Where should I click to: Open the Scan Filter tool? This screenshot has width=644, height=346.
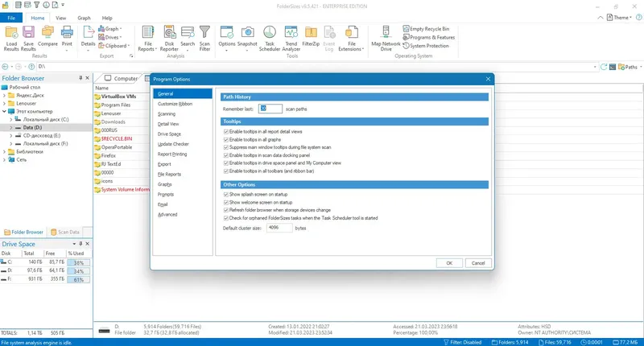pyautogui.click(x=204, y=38)
